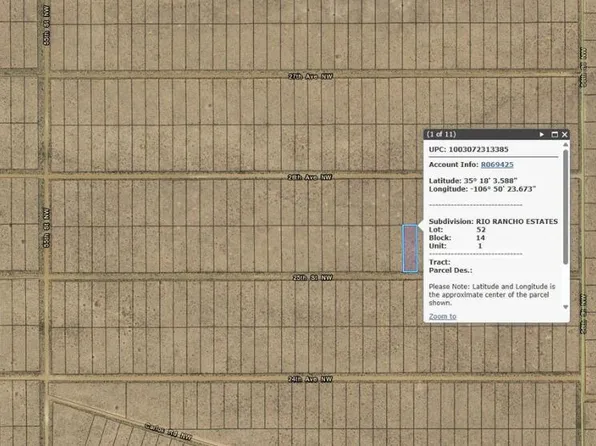Click the Longitude -106° 50' 23.673" value
596x446 pixels.
pos(502,189)
